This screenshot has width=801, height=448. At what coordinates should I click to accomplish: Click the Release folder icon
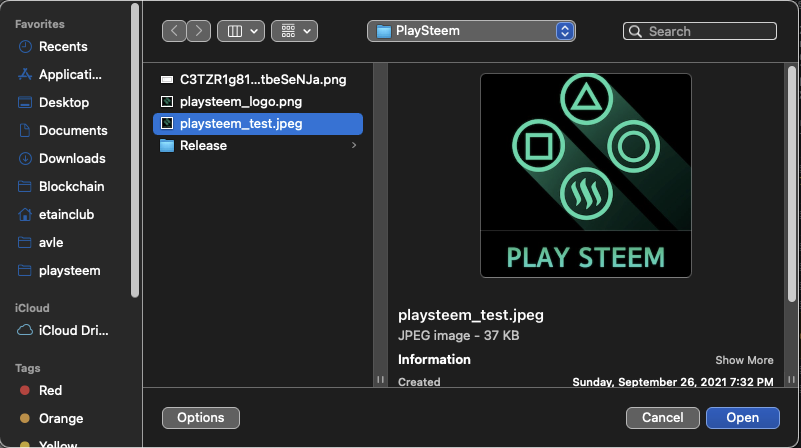[x=167, y=146]
